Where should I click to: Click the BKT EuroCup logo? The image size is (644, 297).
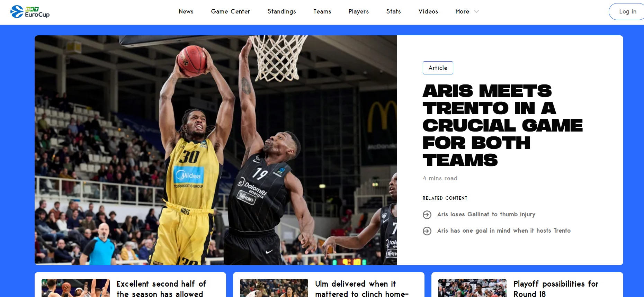click(x=30, y=12)
